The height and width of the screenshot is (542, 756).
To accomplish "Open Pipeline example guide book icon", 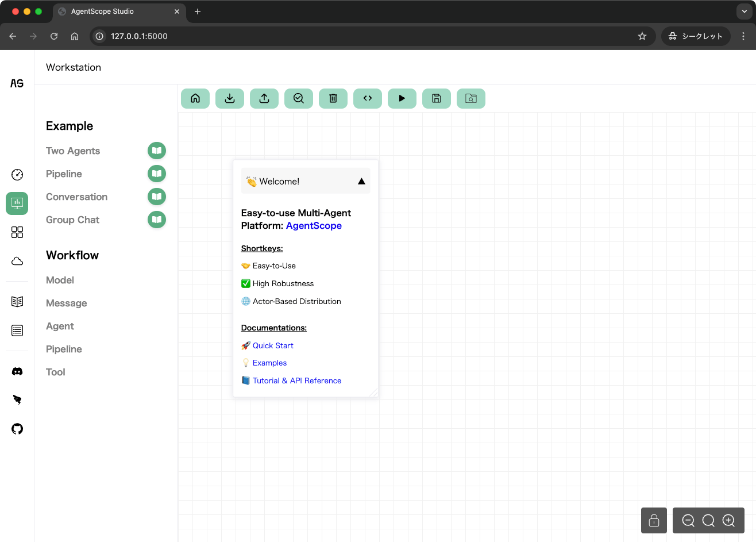I will 157,174.
